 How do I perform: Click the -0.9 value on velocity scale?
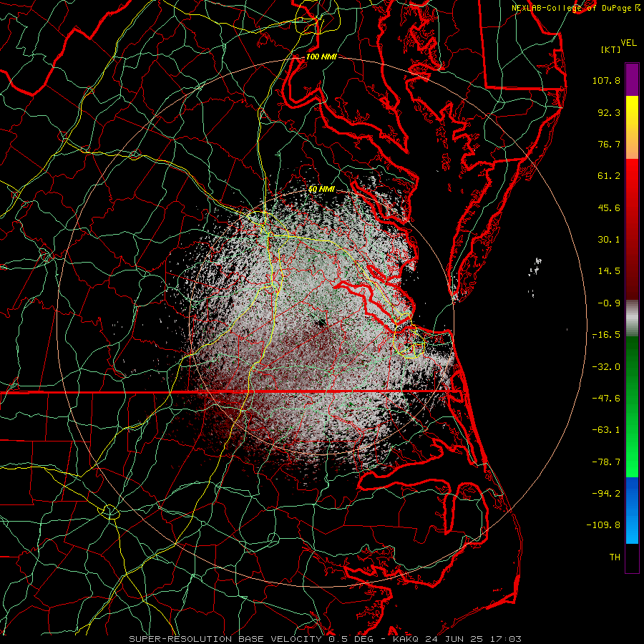click(609, 303)
